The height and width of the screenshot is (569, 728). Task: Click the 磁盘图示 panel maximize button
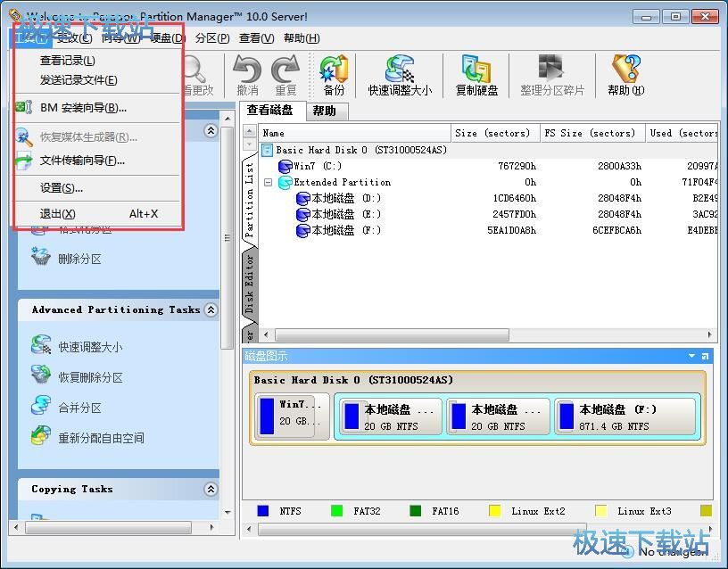705,356
